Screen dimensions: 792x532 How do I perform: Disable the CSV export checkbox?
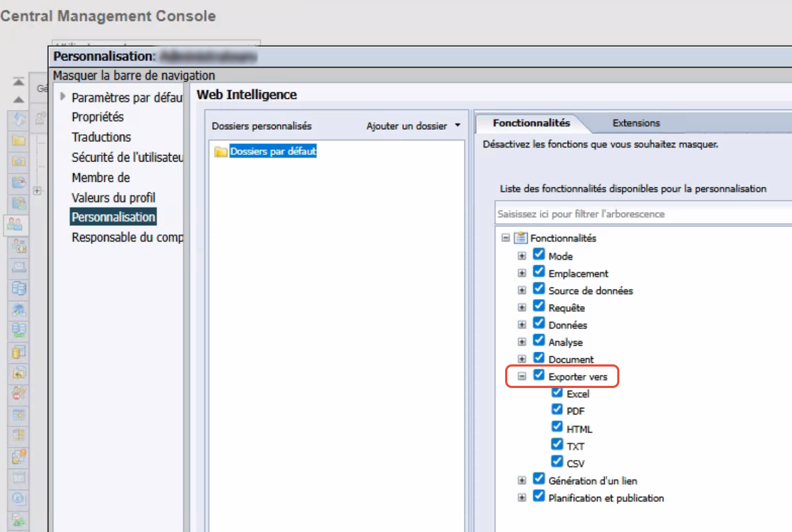click(x=557, y=461)
